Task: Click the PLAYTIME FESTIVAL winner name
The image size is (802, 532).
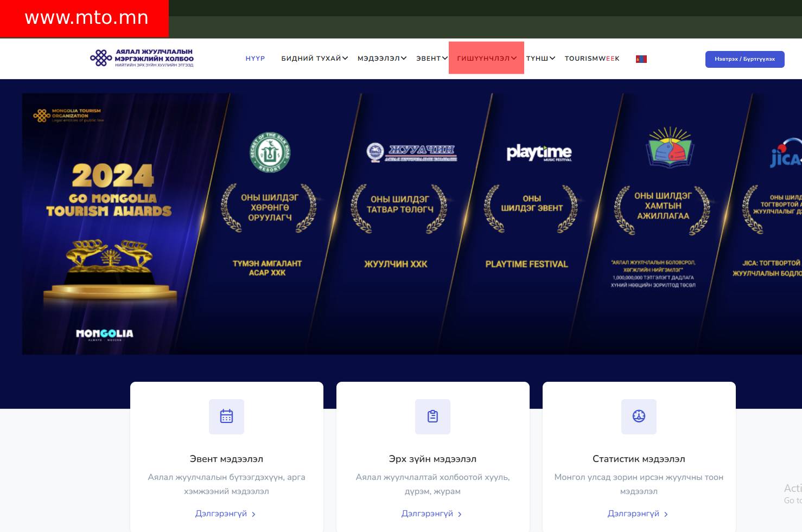Action: [526, 264]
